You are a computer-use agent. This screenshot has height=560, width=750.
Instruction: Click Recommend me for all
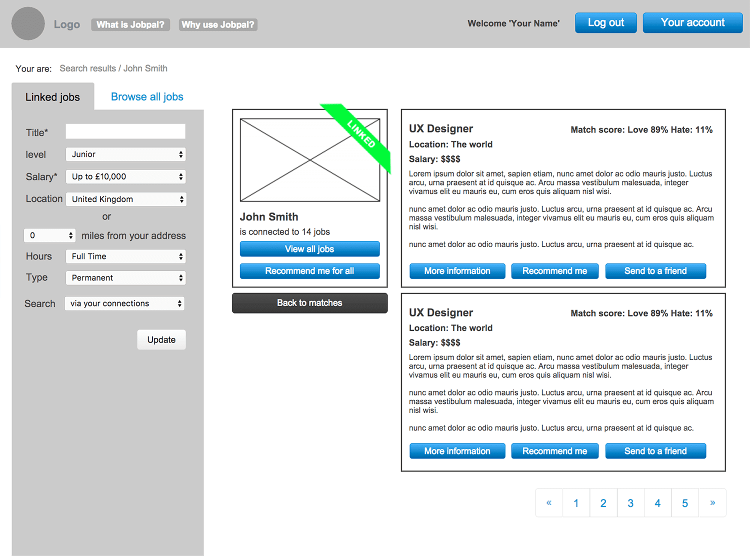tap(309, 271)
